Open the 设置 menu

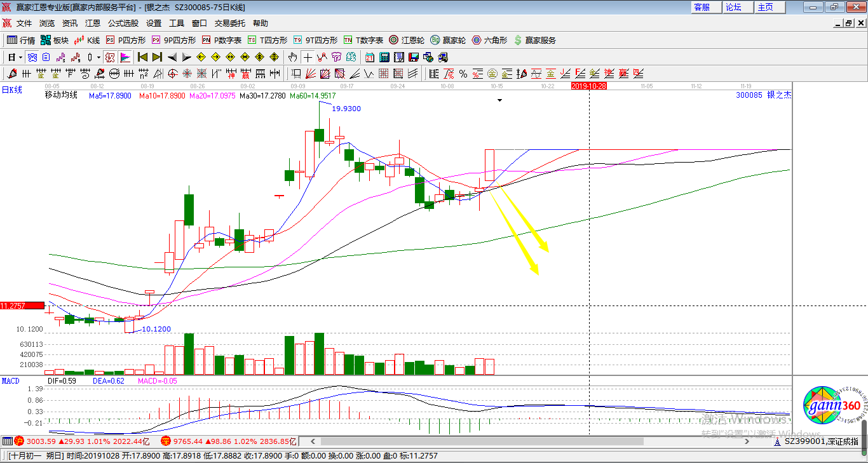[x=154, y=23]
